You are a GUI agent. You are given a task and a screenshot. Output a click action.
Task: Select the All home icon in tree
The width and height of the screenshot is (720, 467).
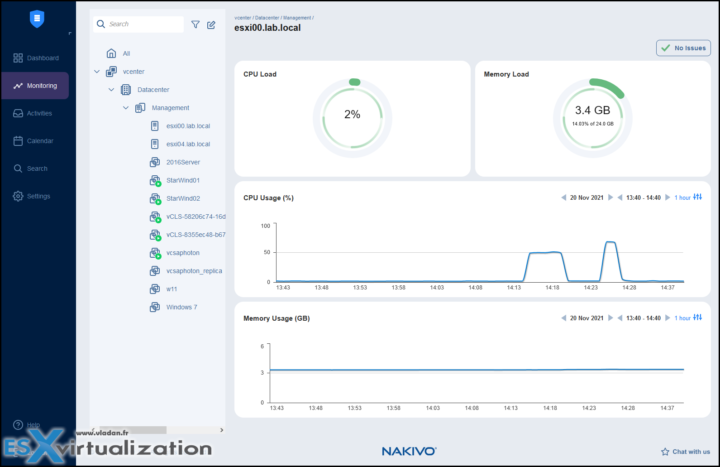tap(111, 53)
